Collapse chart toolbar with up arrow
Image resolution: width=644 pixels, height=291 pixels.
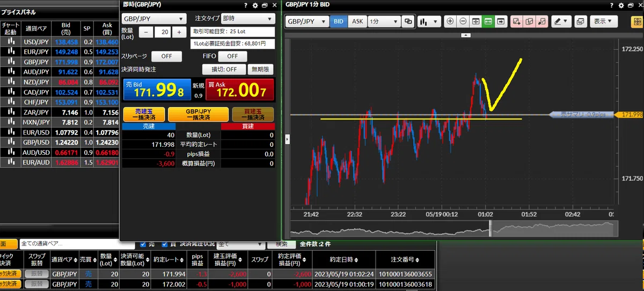(466, 35)
